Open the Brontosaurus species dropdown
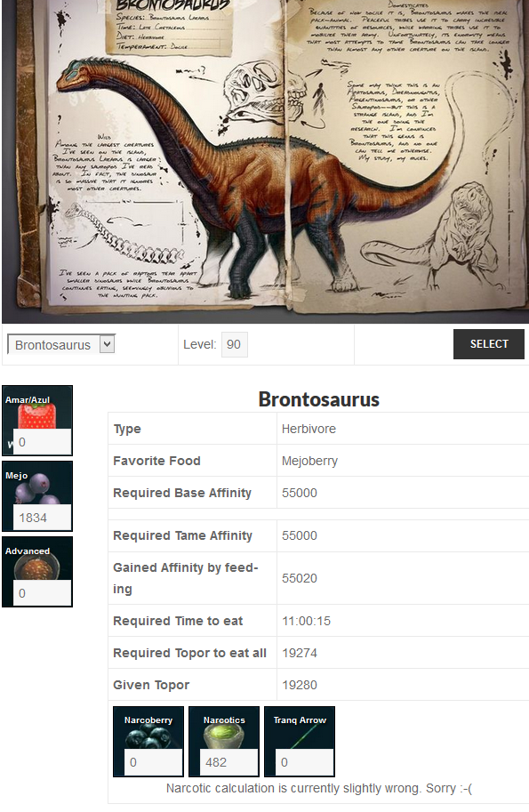529x812 pixels. click(61, 344)
